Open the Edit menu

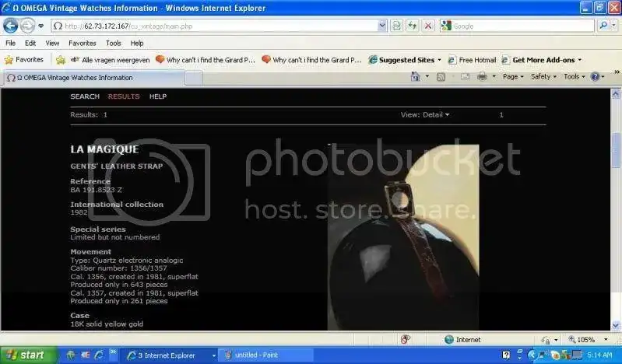[30, 44]
